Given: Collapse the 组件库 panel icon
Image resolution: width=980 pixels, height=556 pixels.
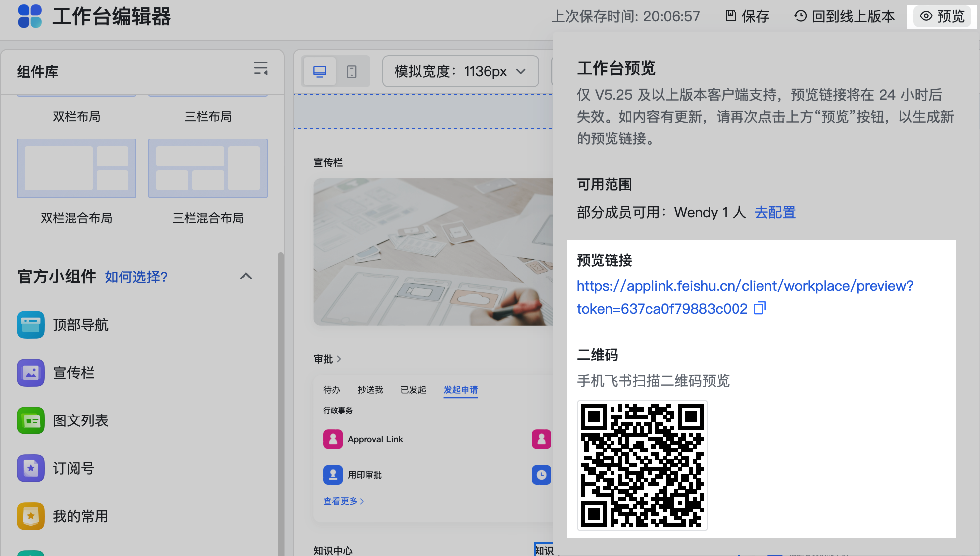Looking at the screenshot, I should (x=261, y=68).
